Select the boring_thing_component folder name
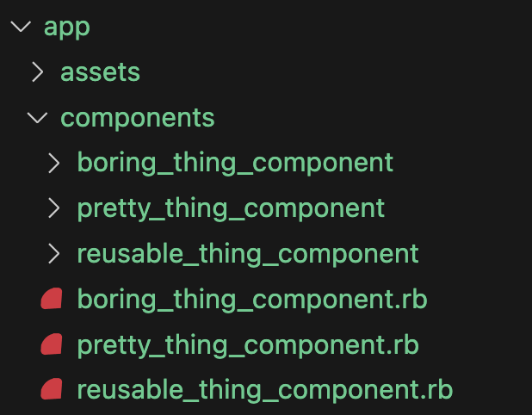532x415 pixels. pyautogui.click(x=235, y=164)
